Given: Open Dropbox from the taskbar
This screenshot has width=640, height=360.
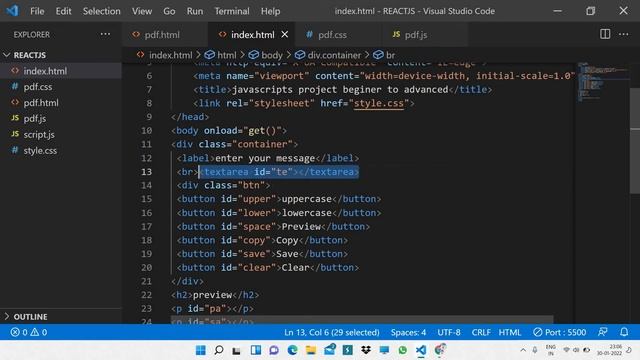Looking at the screenshot, I should (x=366, y=350).
